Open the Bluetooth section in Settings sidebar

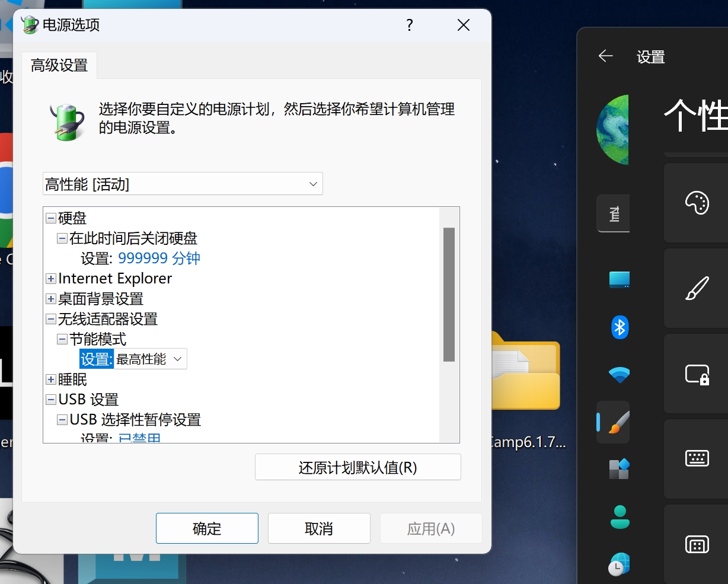pos(620,327)
